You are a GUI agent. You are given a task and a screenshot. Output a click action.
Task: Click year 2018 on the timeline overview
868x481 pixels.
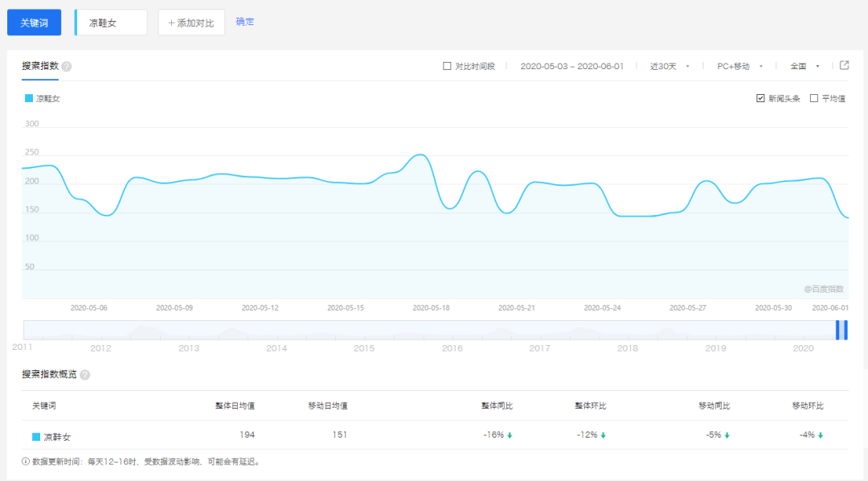627,348
